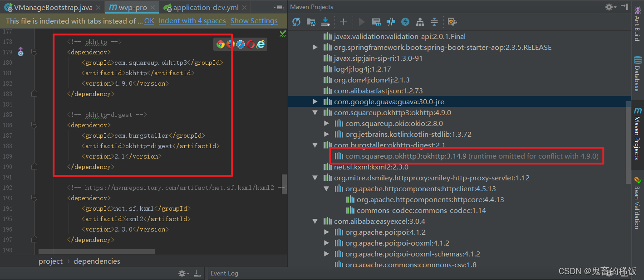Open the Database side panel
644x280 pixels.
click(x=637, y=73)
